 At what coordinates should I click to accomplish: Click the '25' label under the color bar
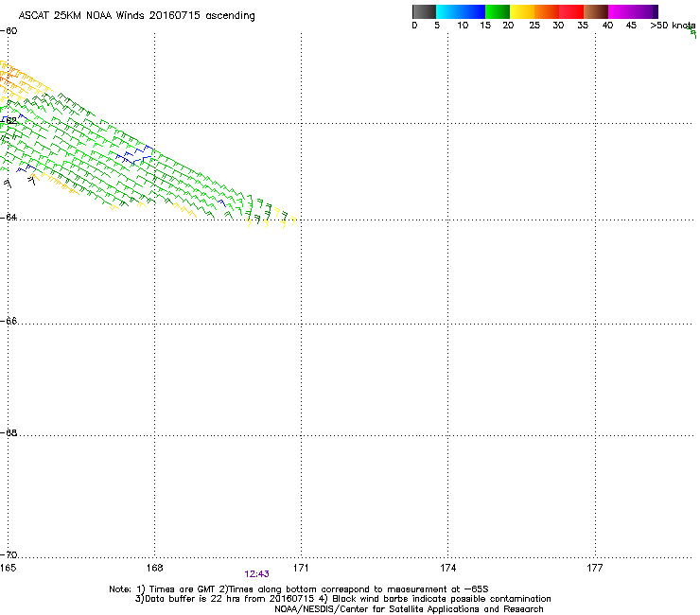tap(534, 26)
